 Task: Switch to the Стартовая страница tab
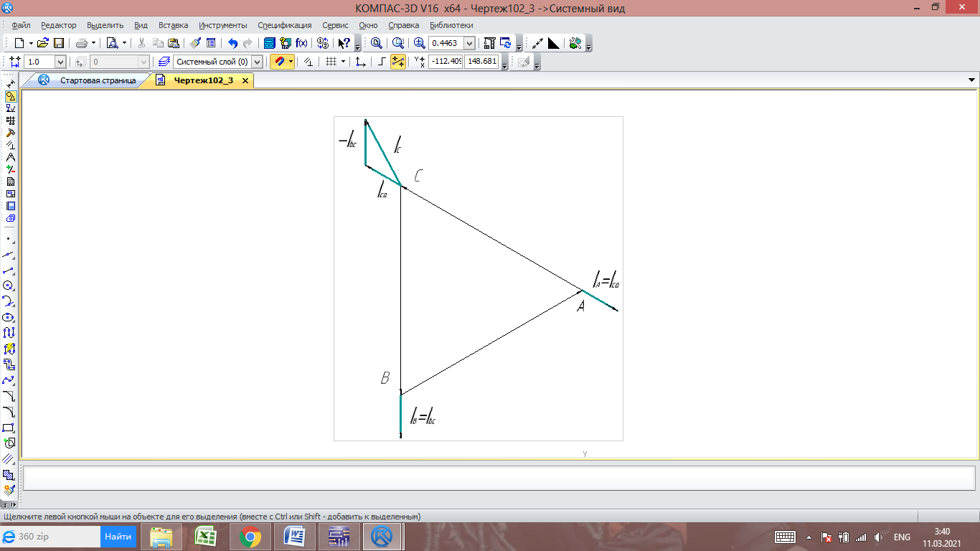[98, 80]
